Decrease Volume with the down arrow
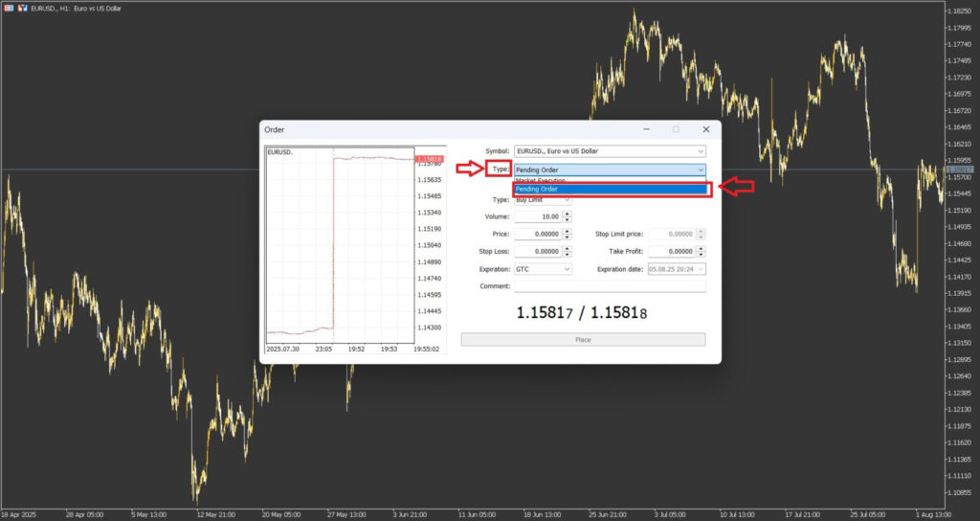 click(568, 219)
